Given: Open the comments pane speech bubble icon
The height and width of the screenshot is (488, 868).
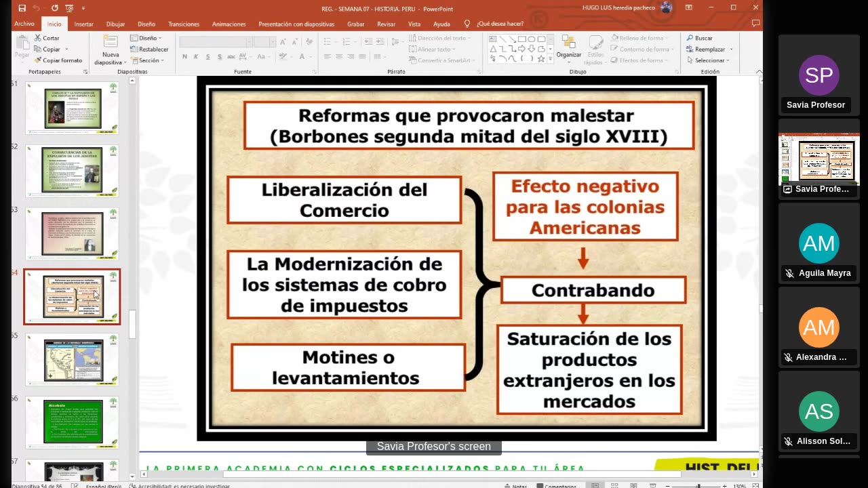Looking at the screenshot, I should 755,24.
